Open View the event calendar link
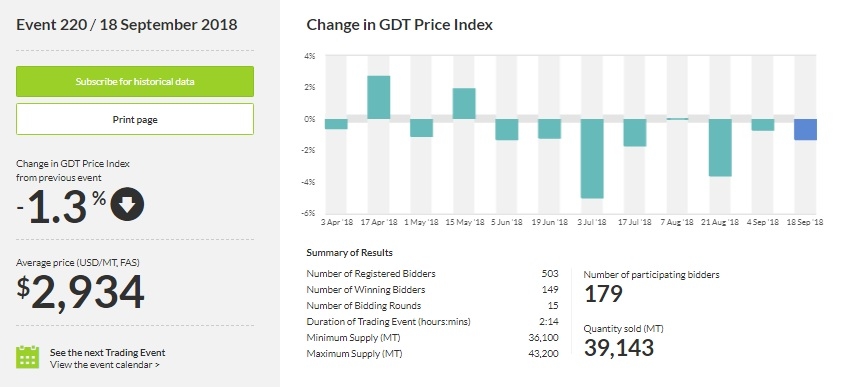This screenshot has height=387, width=848. 104,365
